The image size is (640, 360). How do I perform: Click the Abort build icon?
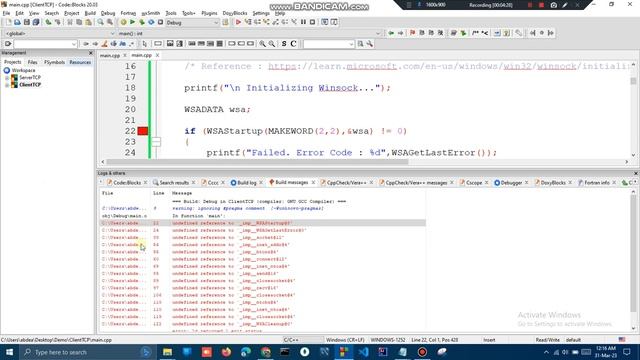coord(160,22)
